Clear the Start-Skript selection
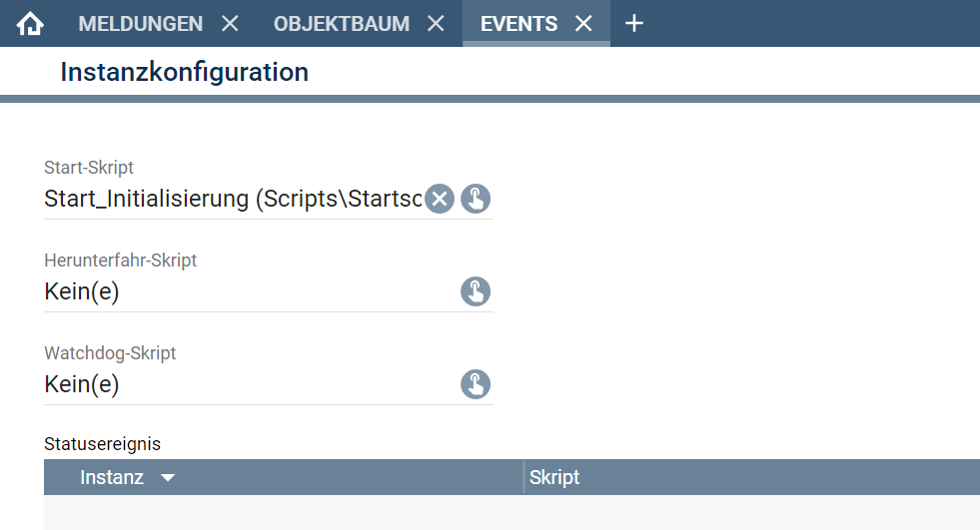 coord(440,200)
